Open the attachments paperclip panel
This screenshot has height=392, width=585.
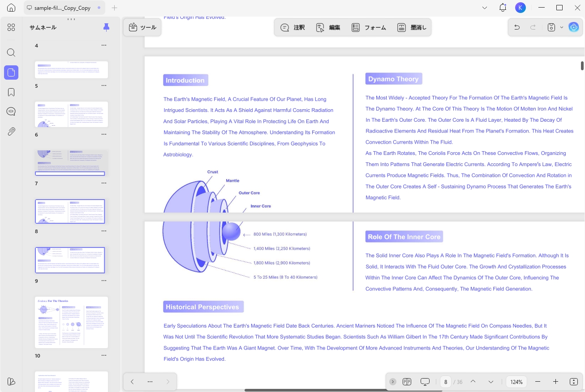(11, 132)
